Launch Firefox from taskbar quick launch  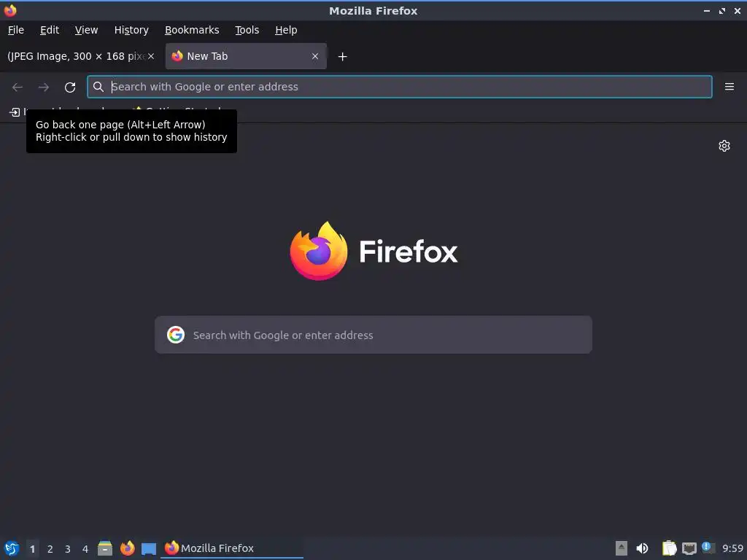click(x=127, y=548)
